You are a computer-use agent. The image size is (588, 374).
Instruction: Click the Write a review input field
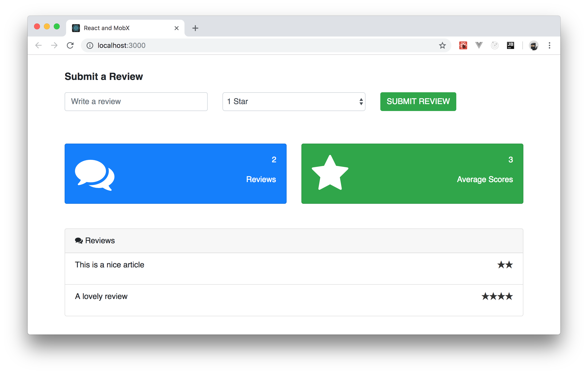coord(136,101)
